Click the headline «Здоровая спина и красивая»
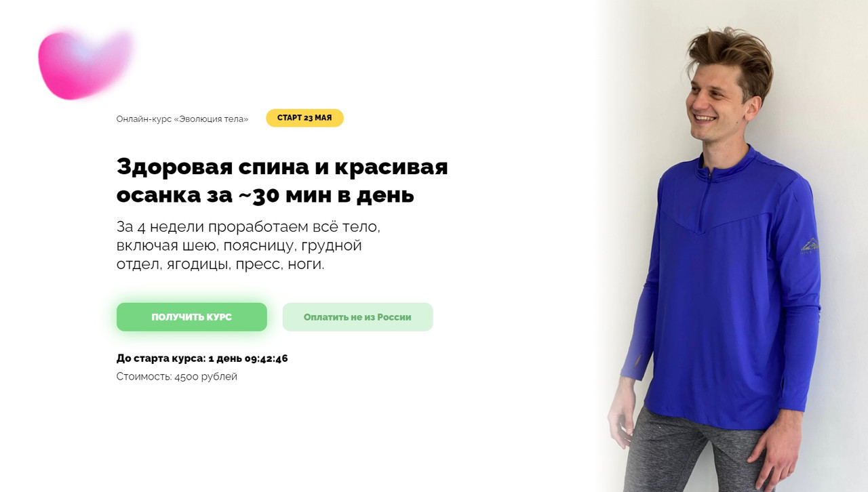The image size is (868, 492). [282, 167]
